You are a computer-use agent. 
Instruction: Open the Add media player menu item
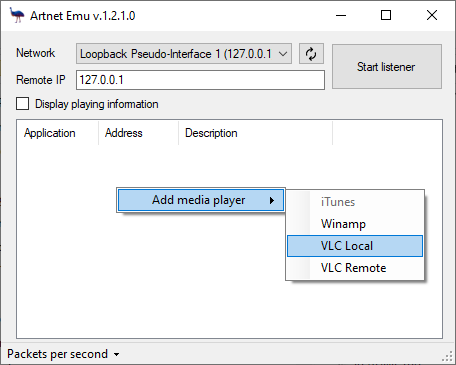(201, 200)
